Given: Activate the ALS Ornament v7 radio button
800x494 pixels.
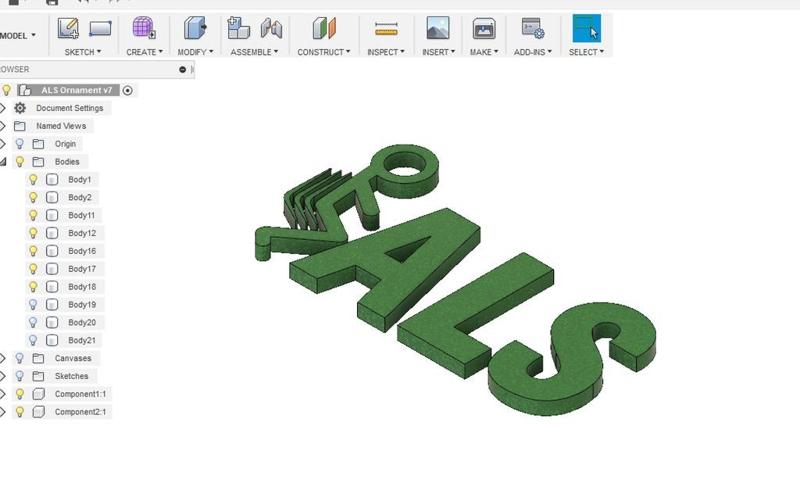Looking at the screenshot, I should (x=128, y=90).
